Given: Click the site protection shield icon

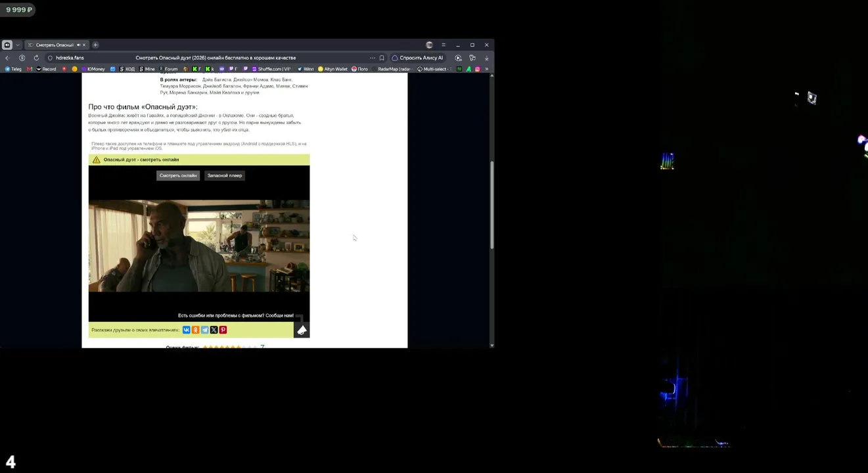Looking at the screenshot, I should [x=50, y=58].
